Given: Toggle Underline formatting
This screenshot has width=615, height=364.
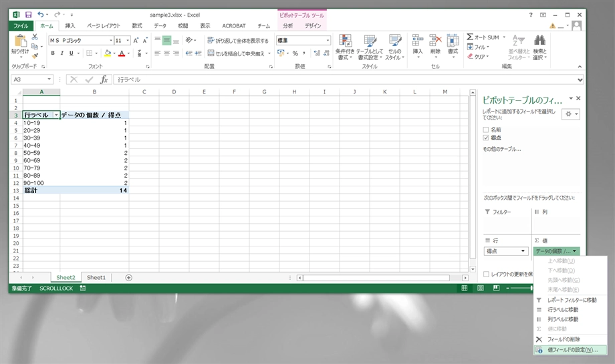Looking at the screenshot, I should tap(71, 53).
